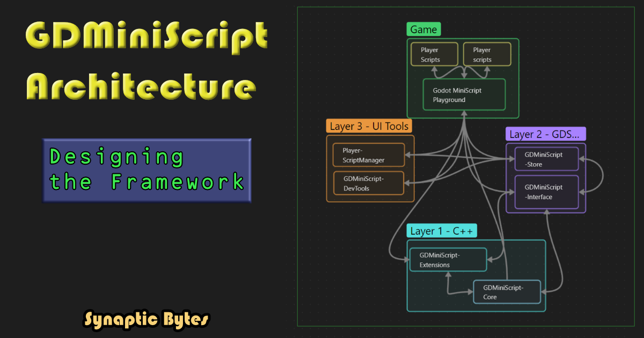644x338 pixels.
Task: Select the GDMiniScript-Extensions node
Action: [448, 260]
